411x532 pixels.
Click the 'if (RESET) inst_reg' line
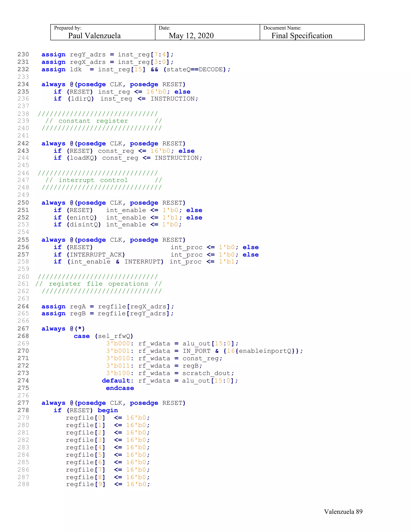[x=122, y=92]
